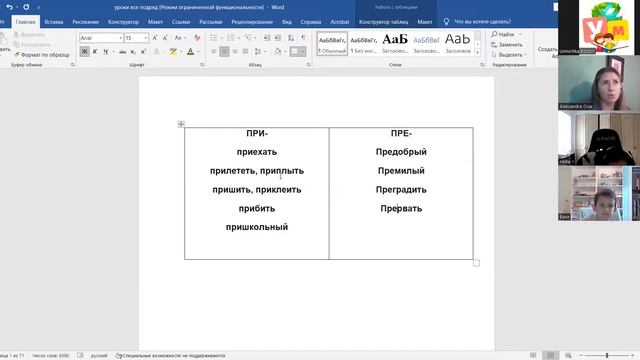
Task: Select the Без интервала style
Action: point(363,44)
